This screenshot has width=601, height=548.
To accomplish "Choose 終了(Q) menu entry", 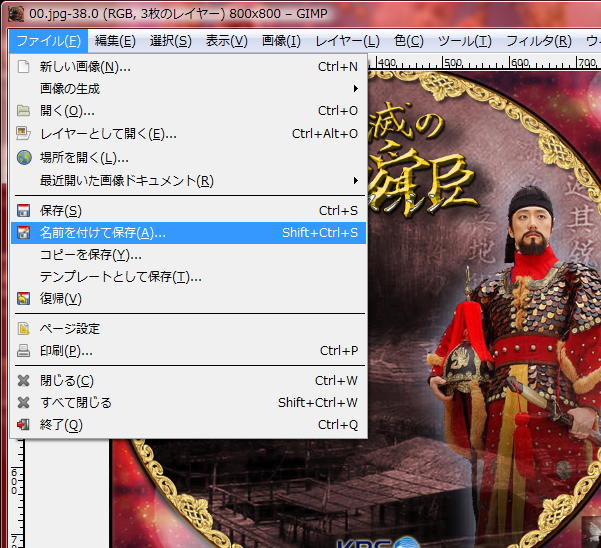I will (189, 425).
